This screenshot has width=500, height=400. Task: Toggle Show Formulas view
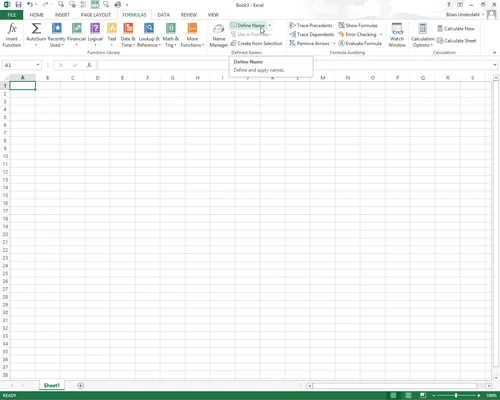(x=358, y=25)
